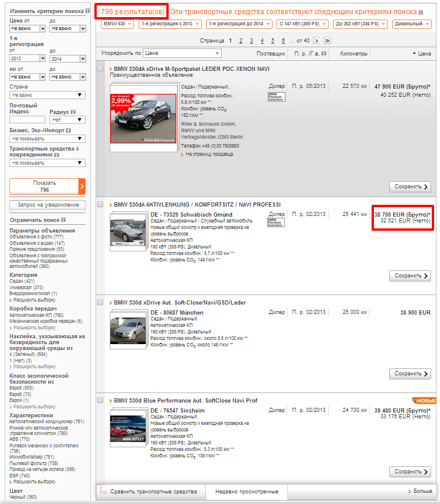
Task: Click info icon beside 'Транспортные средства с повреждениями'
Action: tap(57, 155)
